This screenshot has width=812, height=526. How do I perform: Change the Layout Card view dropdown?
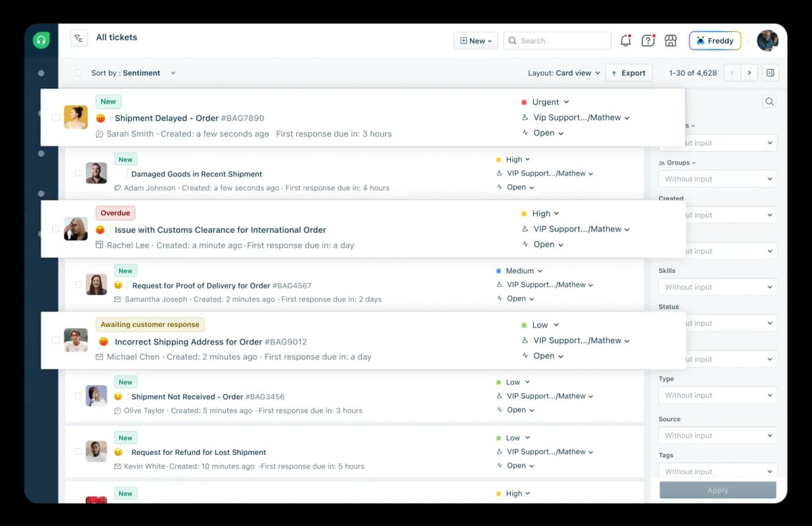pyautogui.click(x=564, y=73)
